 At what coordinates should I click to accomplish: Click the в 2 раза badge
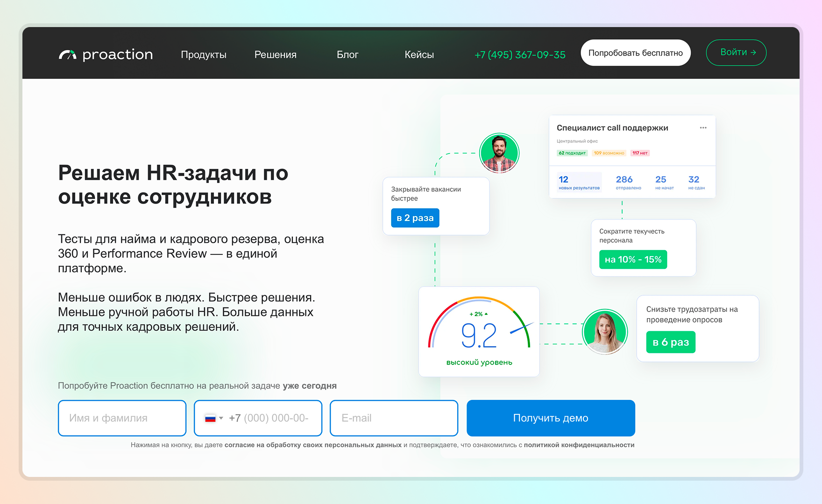[x=415, y=218]
